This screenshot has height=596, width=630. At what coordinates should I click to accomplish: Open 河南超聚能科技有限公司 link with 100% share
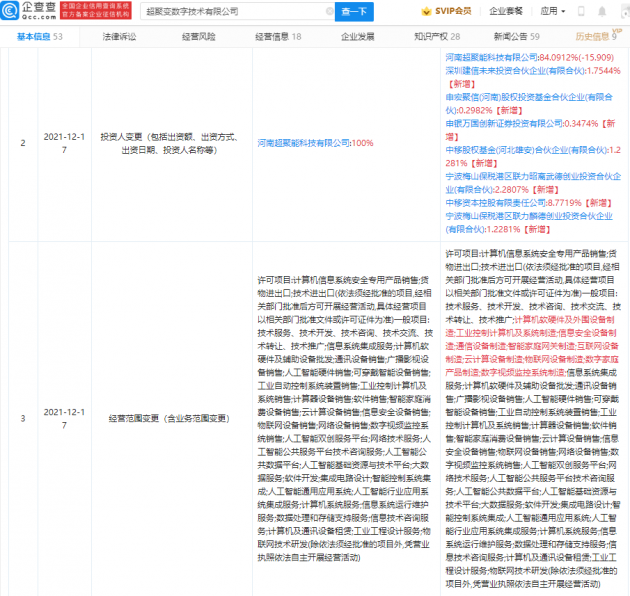[x=303, y=143]
